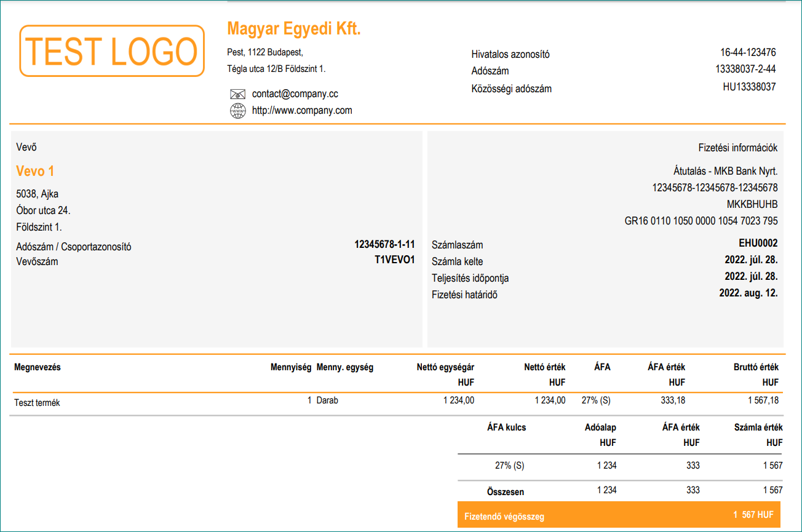Select the gross value 1 567,18
Screen dimensions: 802x532
click(x=763, y=400)
